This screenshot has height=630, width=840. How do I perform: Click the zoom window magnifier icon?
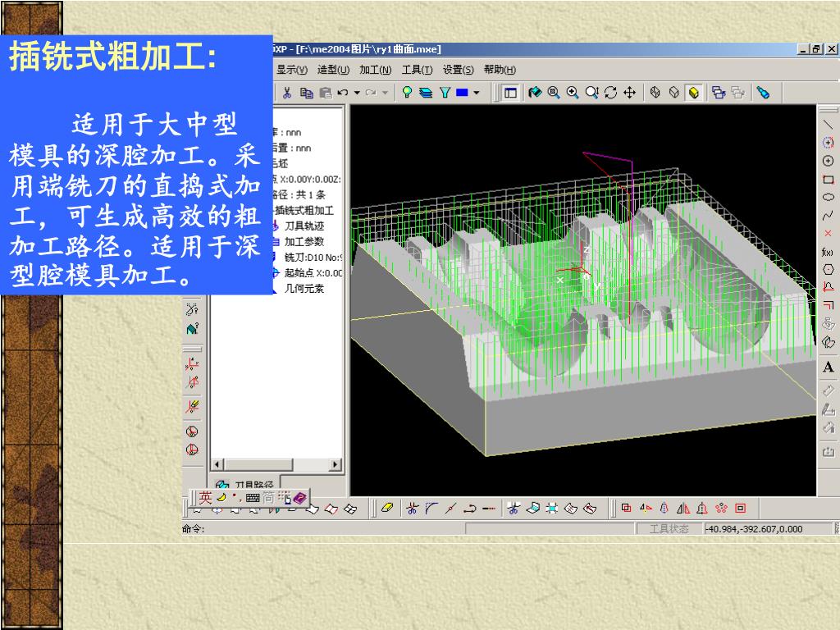pos(554,93)
